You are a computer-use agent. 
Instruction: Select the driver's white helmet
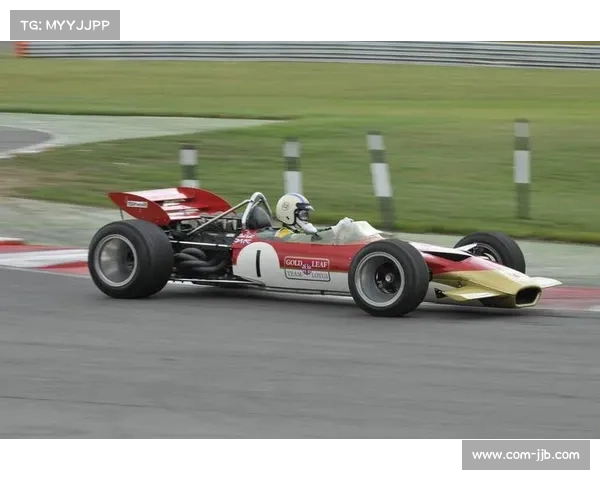[293, 210]
